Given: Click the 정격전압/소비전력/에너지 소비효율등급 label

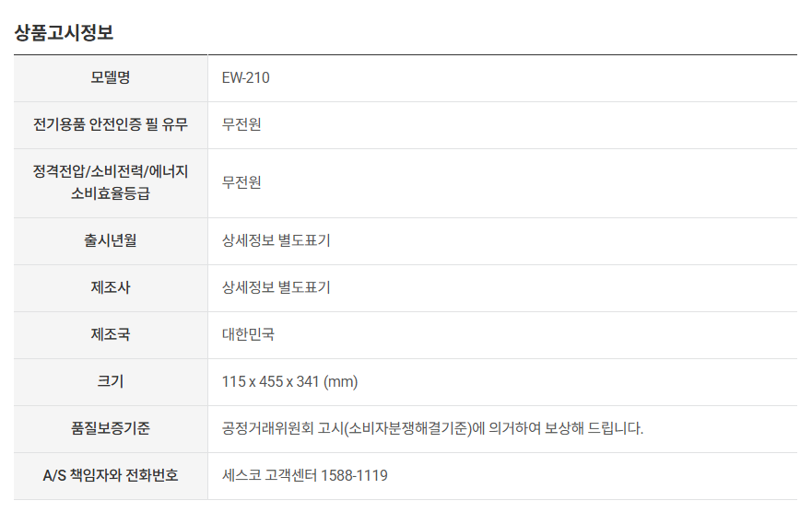Looking at the screenshot, I should (111, 182).
